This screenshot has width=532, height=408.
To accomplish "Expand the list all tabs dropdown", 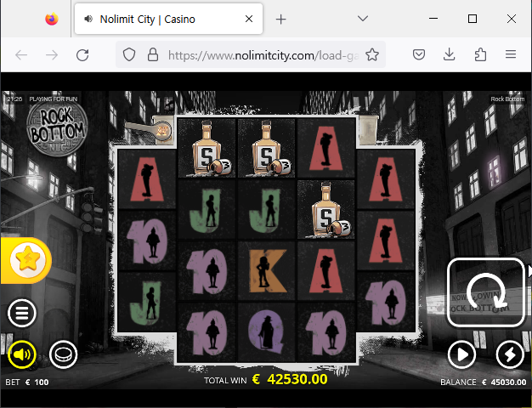I will (363, 19).
